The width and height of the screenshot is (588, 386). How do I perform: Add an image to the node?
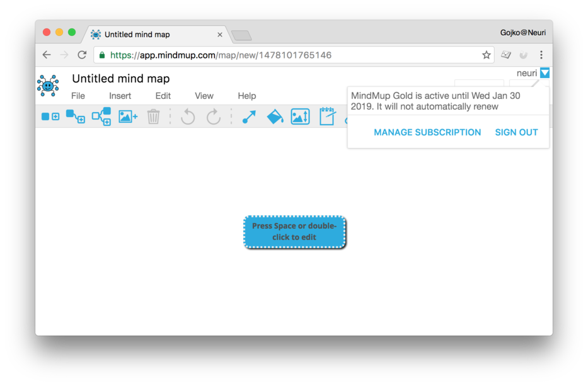[128, 116]
